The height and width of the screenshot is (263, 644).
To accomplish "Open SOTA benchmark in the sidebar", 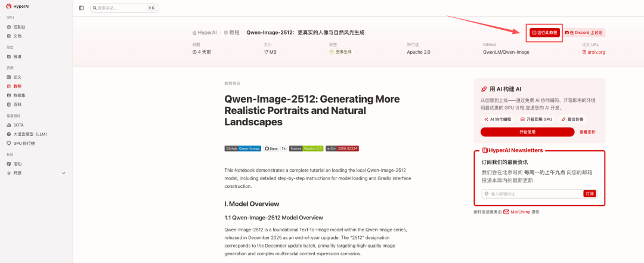I will coord(18,125).
